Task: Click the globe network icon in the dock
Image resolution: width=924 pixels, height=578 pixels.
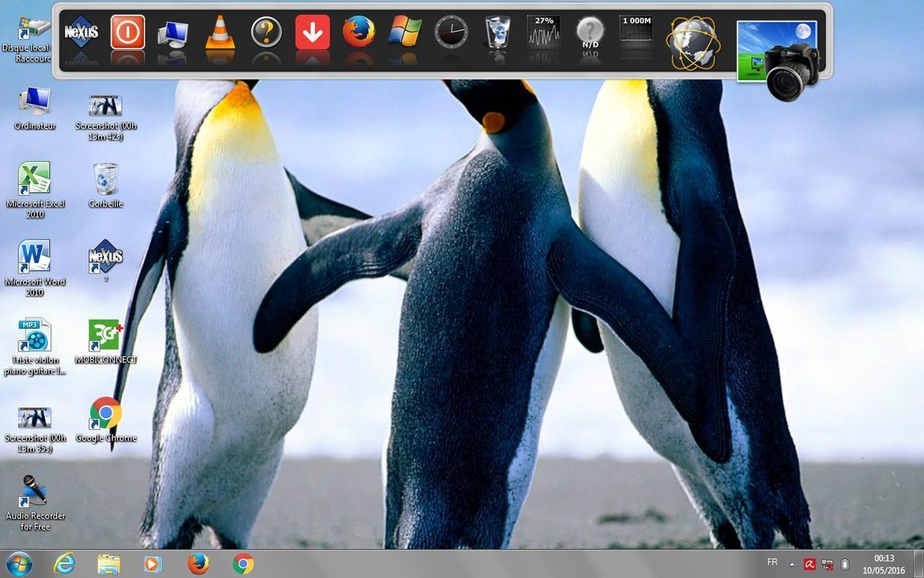Action: click(x=693, y=42)
